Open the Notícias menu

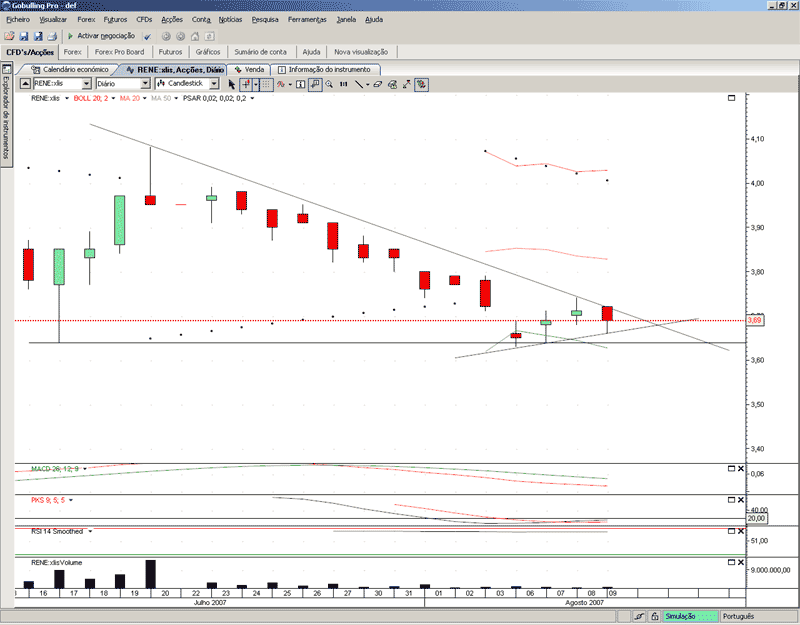point(231,19)
